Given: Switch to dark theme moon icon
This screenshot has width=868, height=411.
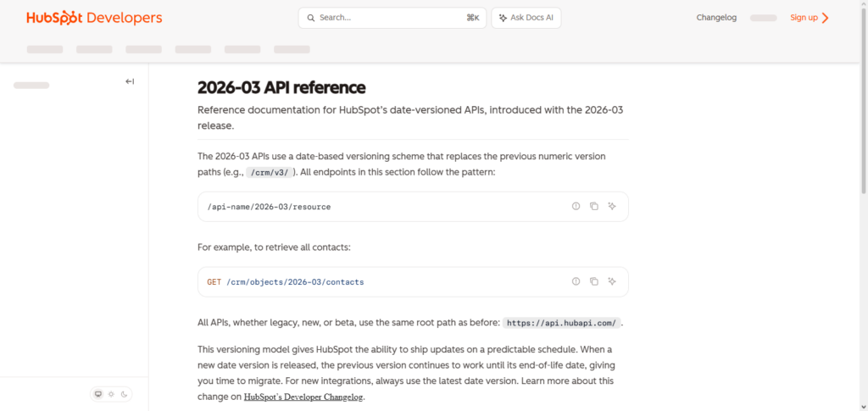Looking at the screenshot, I should point(124,394).
